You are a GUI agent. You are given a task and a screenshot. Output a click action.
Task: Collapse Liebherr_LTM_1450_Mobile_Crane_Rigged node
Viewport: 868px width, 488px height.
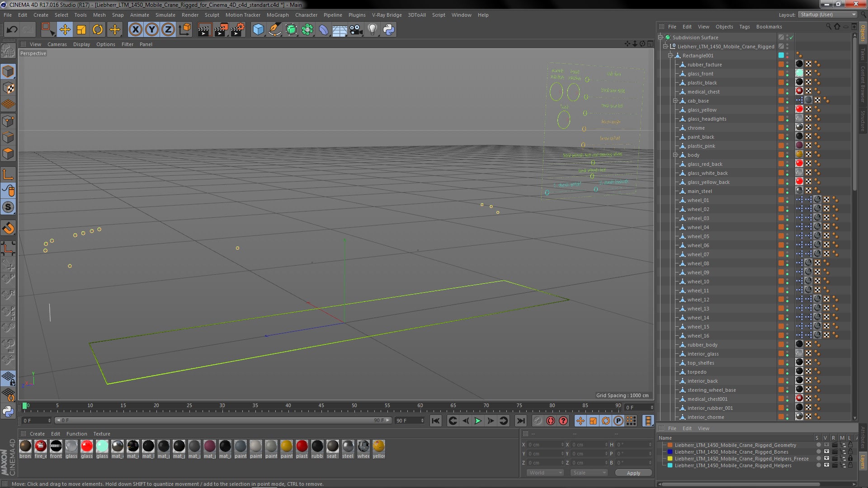665,47
